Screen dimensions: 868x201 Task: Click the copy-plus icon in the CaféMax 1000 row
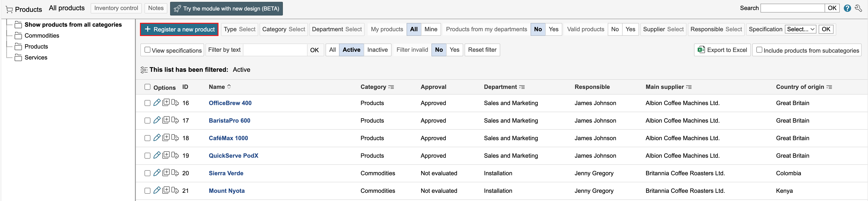click(166, 137)
